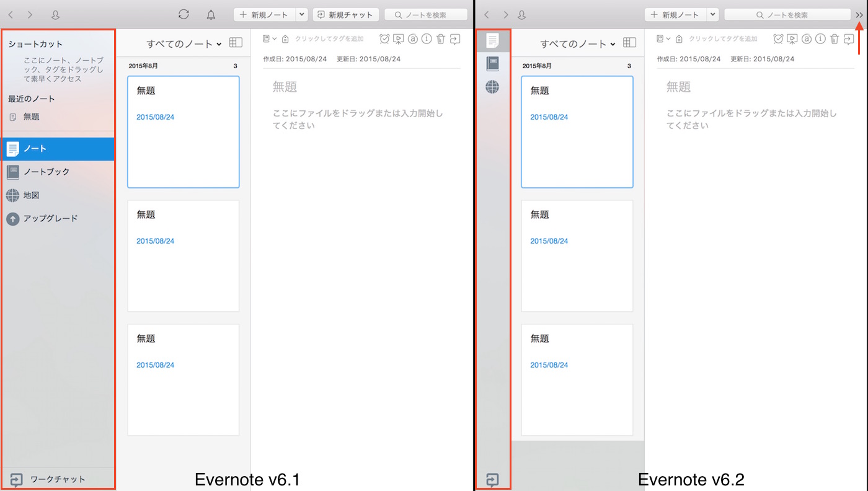
Task: Click the sync icon in Evernote v6.1
Action: click(x=184, y=14)
